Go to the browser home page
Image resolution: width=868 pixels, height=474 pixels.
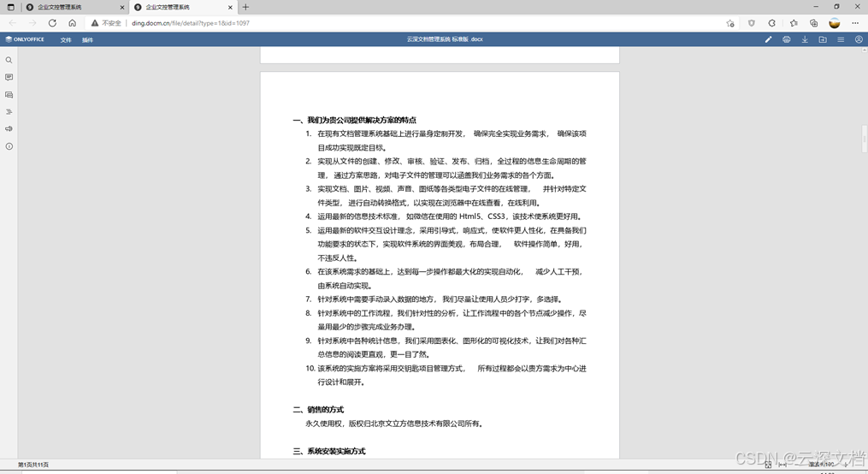pos(72,23)
